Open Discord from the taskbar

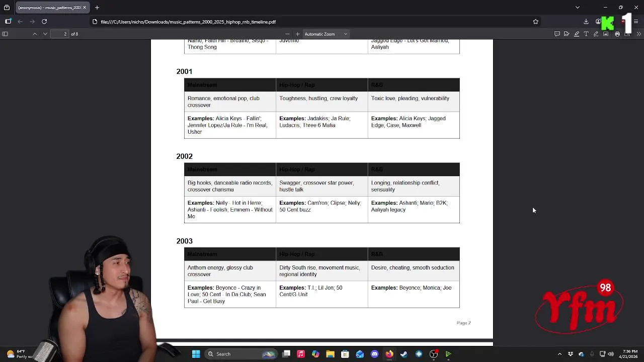pos(374,354)
